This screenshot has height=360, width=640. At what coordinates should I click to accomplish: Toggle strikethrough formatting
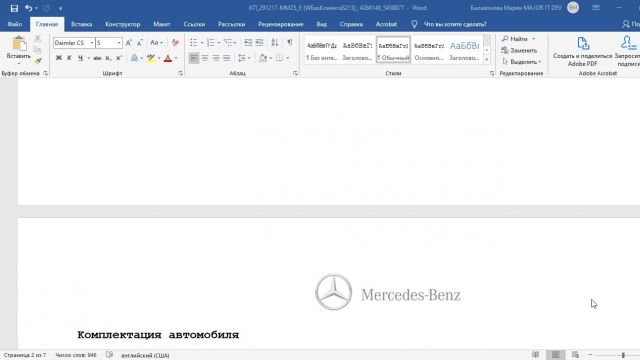click(97, 58)
